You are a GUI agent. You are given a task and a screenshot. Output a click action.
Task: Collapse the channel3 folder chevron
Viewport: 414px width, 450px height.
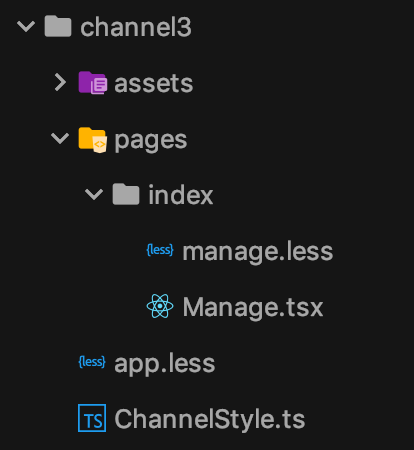pos(26,27)
